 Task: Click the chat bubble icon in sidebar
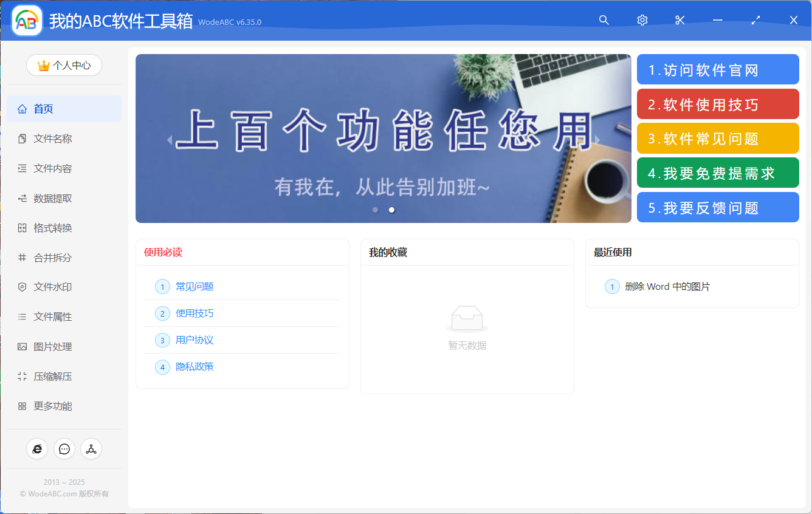[64, 449]
